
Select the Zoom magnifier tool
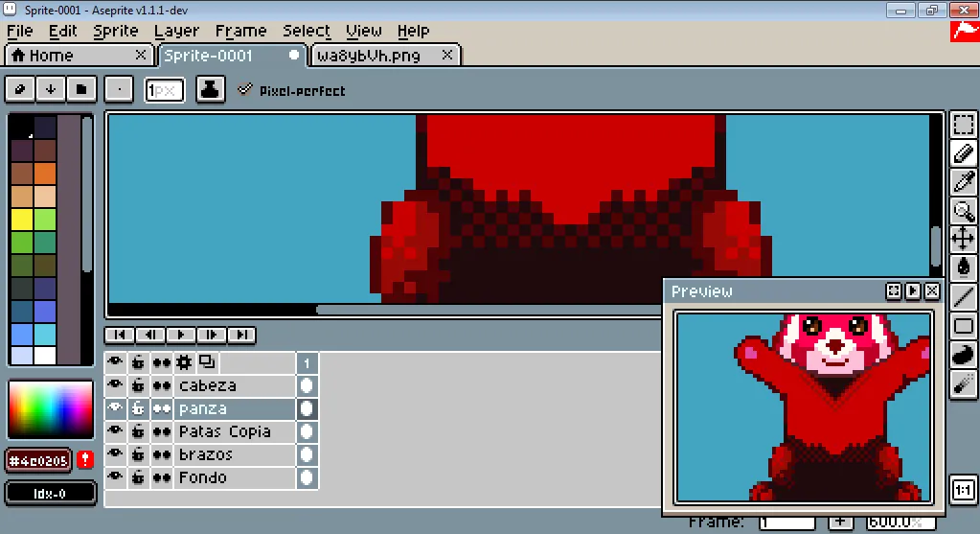963,211
